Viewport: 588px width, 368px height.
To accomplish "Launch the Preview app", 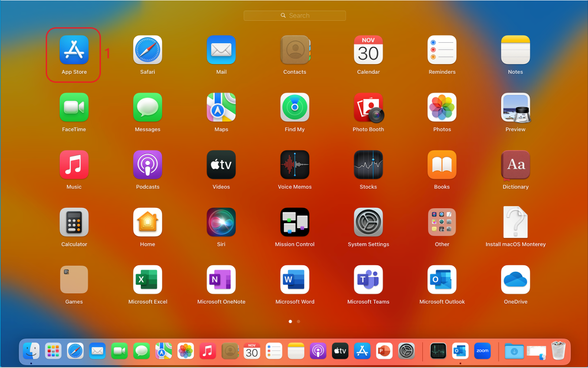I will coord(516,107).
